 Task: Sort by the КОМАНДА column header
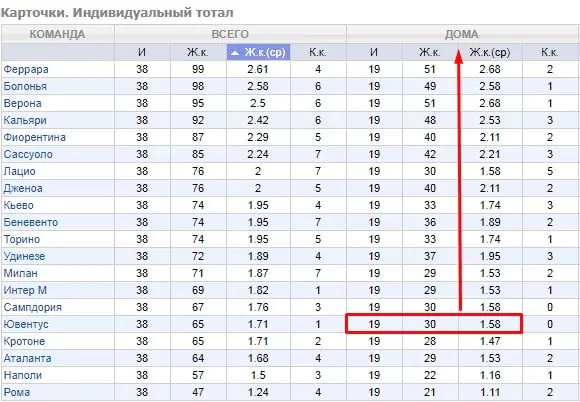[x=57, y=34]
